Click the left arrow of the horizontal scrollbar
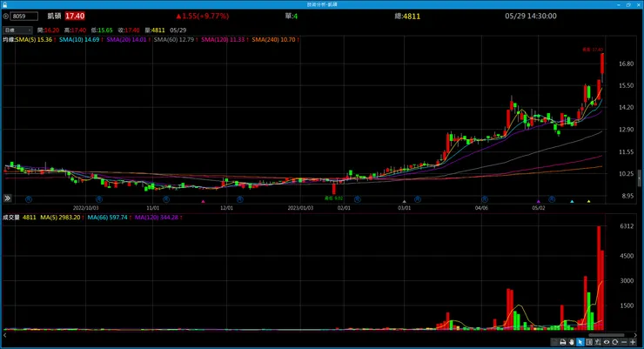This screenshot has height=349, width=644. click(x=5, y=335)
